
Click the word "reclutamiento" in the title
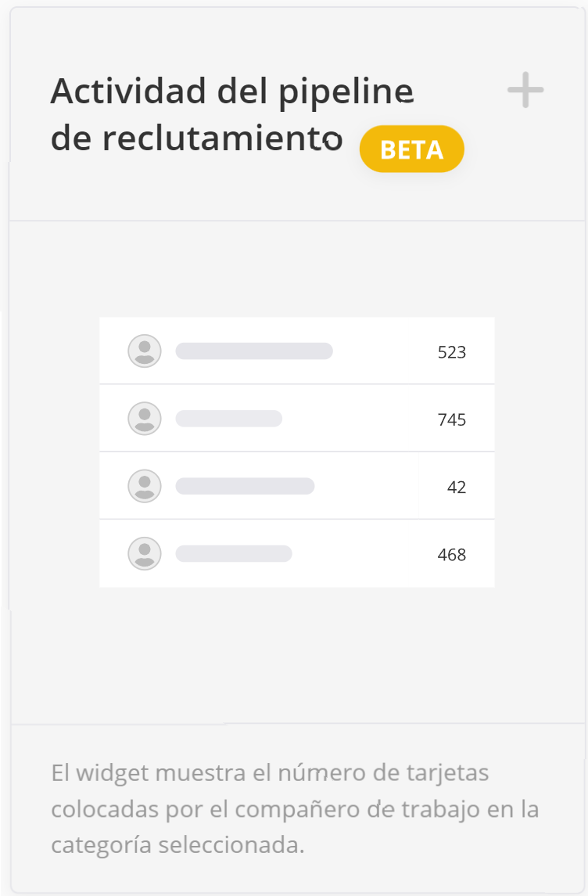[x=222, y=139]
